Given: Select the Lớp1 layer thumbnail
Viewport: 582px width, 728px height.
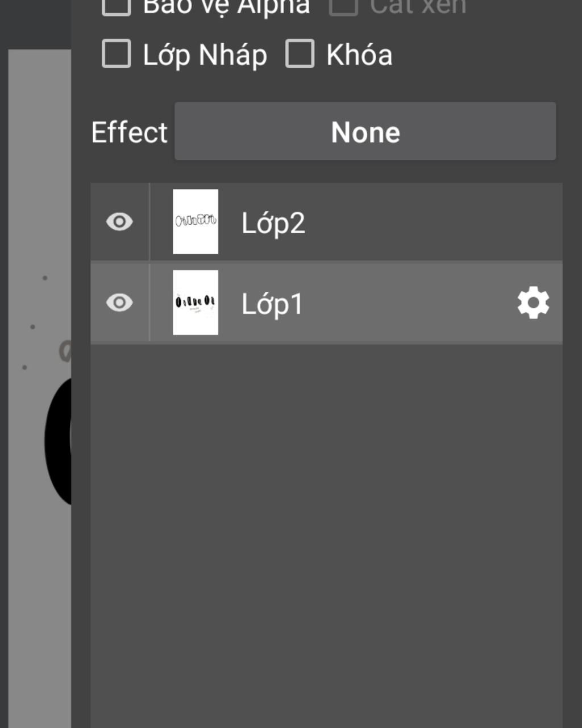Looking at the screenshot, I should tap(196, 303).
